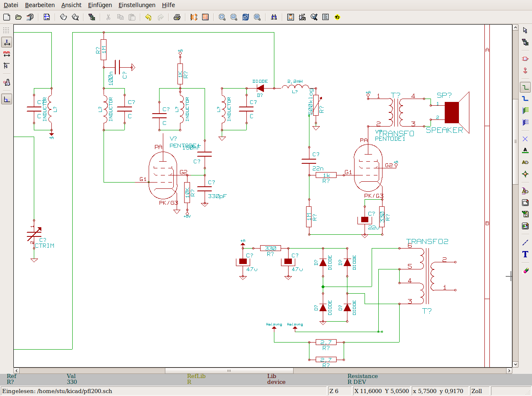The width and height of the screenshot is (532, 396).
Task: Click the open schematic folder button
Action: pyautogui.click(x=18, y=17)
